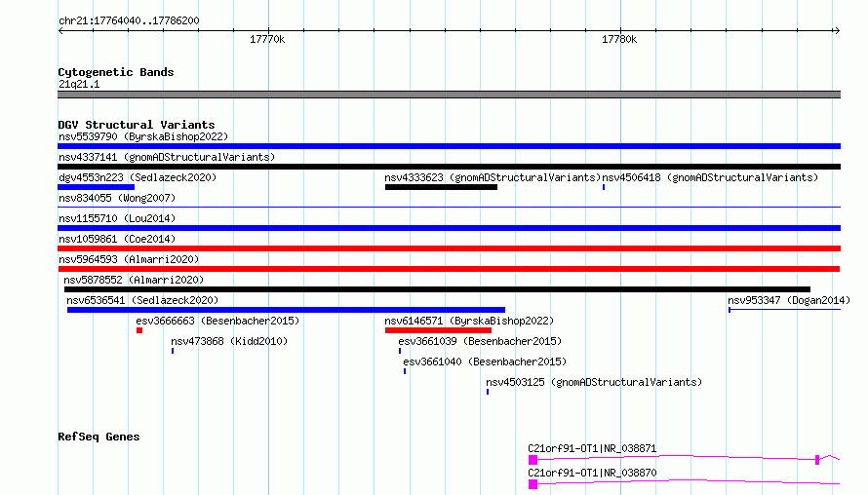Select the tiny blue esv3661040 marker

point(405,371)
